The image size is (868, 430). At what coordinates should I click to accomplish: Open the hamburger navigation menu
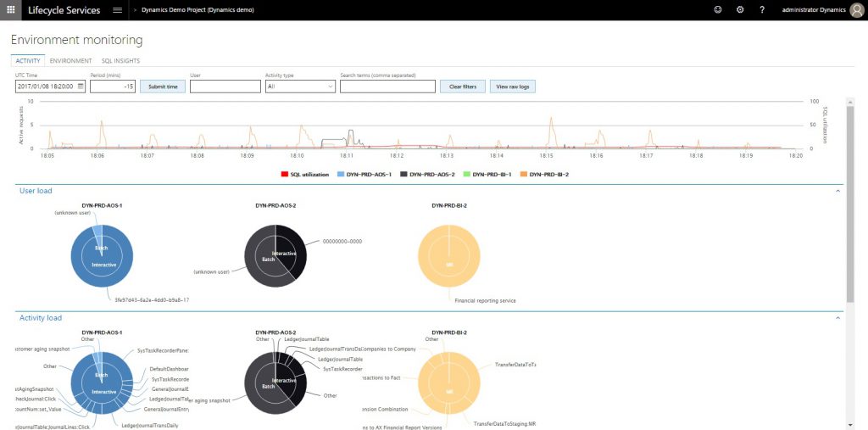pos(117,10)
